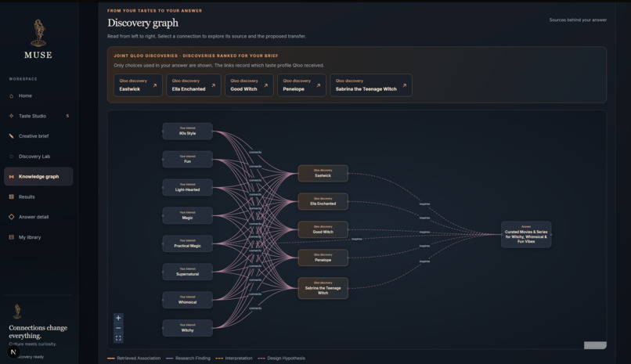Open My library in the sidebar
This screenshot has width=631, height=364.
(x=38, y=237)
